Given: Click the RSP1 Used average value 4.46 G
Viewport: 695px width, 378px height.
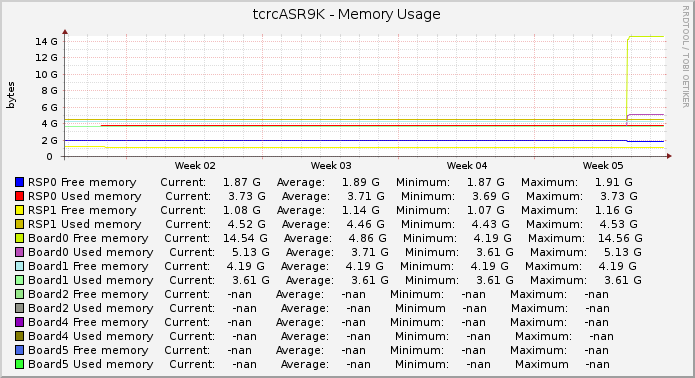Looking at the screenshot, I should point(366,224).
